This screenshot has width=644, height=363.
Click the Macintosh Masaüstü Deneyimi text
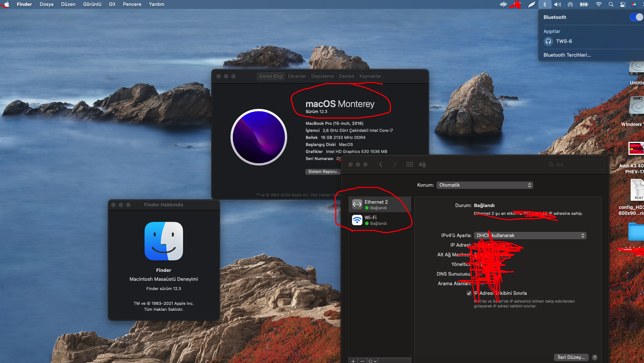click(164, 279)
